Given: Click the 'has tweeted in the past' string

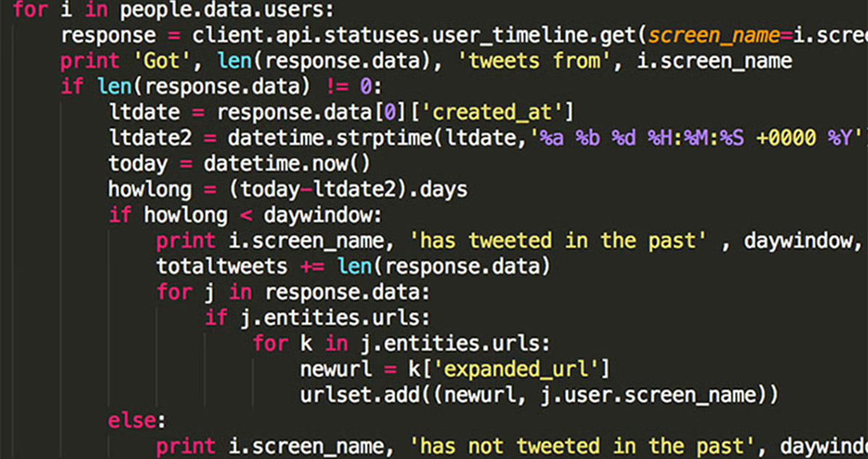Looking at the screenshot, I should click(x=561, y=241).
